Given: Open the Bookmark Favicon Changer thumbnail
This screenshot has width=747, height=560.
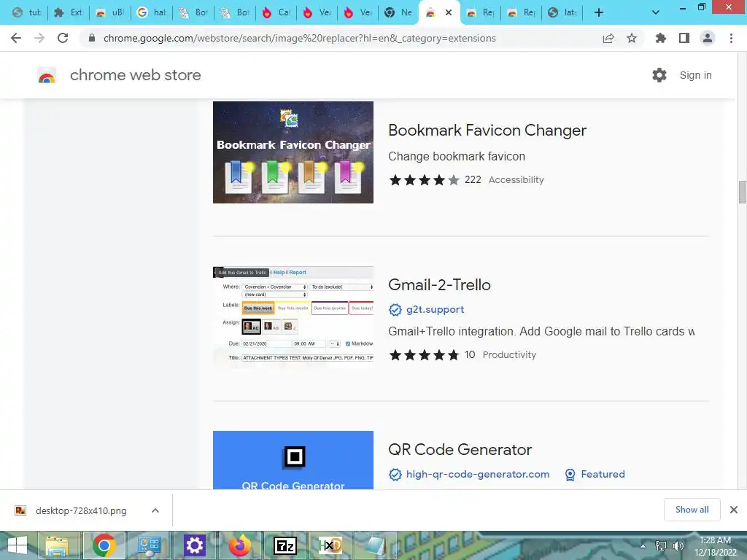Looking at the screenshot, I should (293, 152).
